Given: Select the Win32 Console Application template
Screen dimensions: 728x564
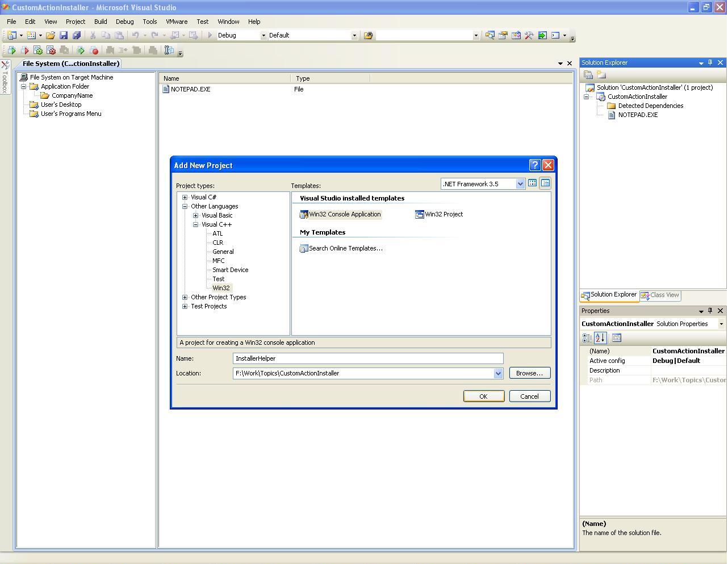Looking at the screenshot, I should click(340, 214).
